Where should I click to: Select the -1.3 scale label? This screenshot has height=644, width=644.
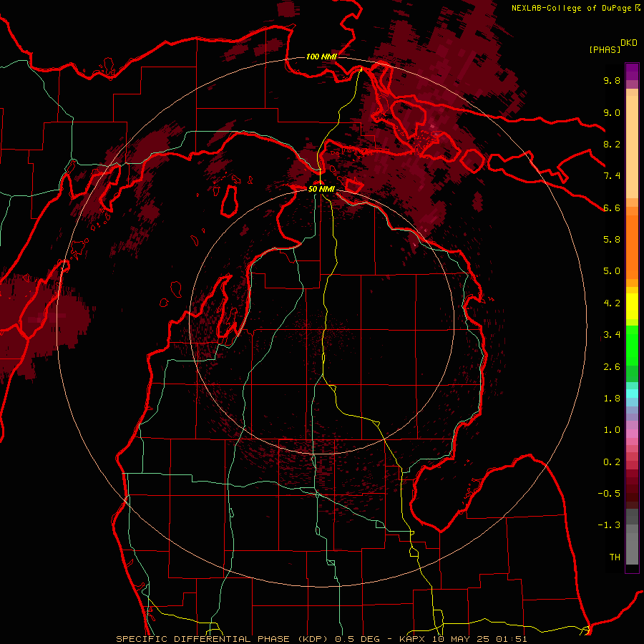coord(609,525)
